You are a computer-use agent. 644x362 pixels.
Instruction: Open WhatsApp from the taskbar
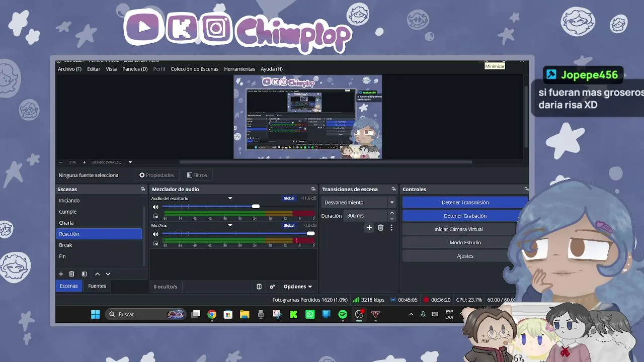click(310, 314)
